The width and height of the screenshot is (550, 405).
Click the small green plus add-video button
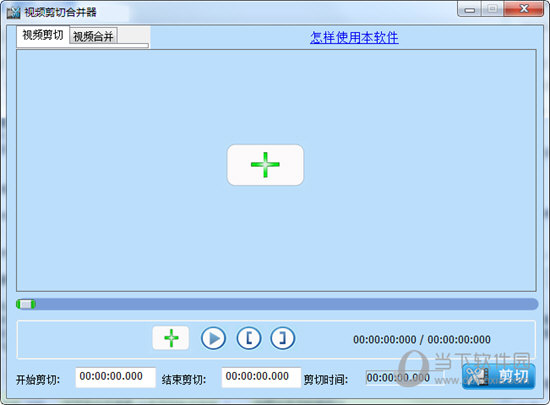click(x=171, y=338)
